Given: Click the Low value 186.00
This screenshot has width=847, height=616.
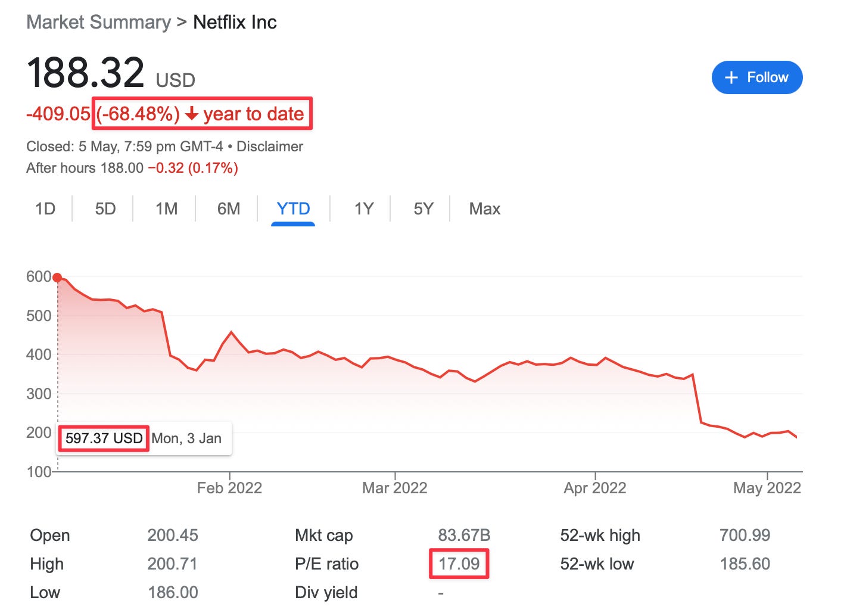Looking at the screenshot, I should click(x=173, y=592).
